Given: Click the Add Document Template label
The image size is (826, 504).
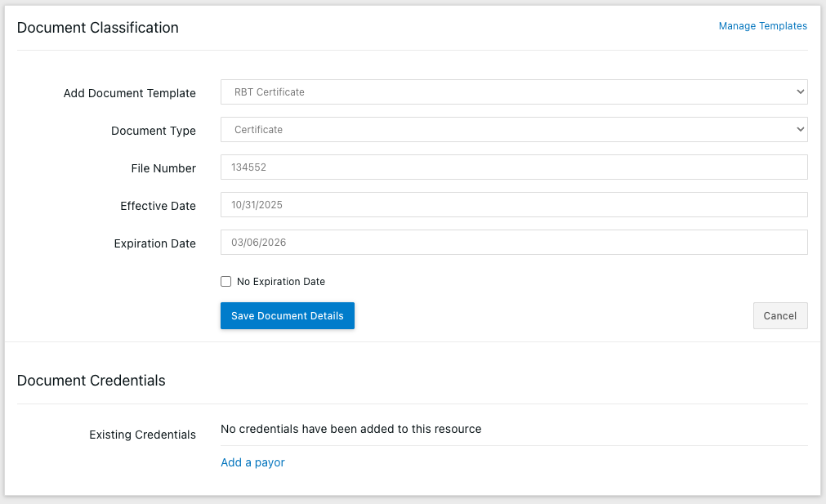Looking at the screenshot, I should pyautogui.click(x=130, y=93).
